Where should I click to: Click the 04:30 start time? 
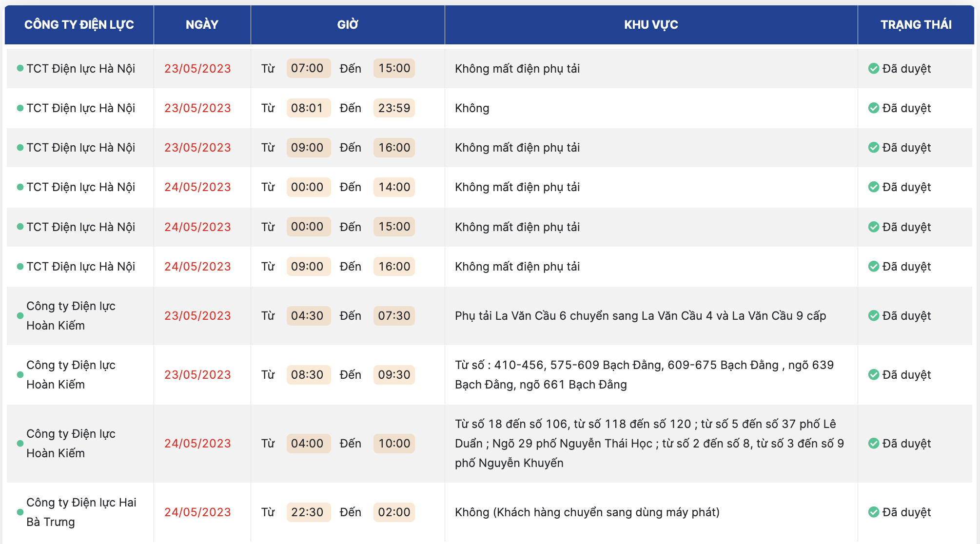point(309,315)
